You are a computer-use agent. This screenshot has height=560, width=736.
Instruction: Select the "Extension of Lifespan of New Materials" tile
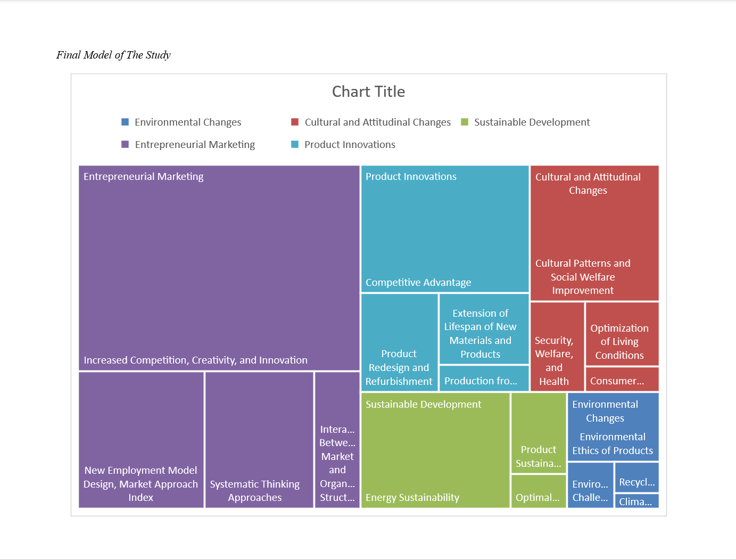[x=484, y=329]
